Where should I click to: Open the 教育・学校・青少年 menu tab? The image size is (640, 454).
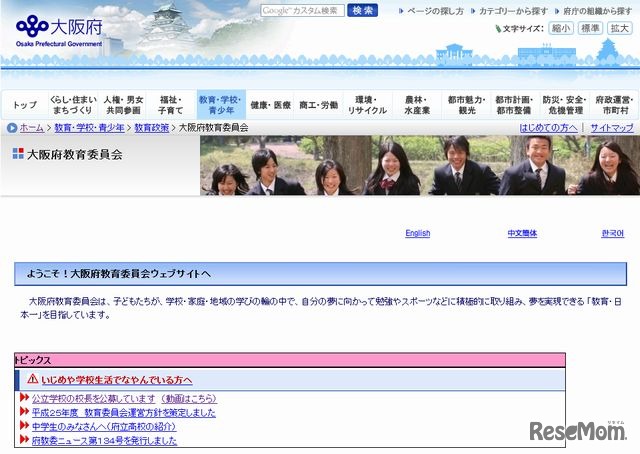220,105
